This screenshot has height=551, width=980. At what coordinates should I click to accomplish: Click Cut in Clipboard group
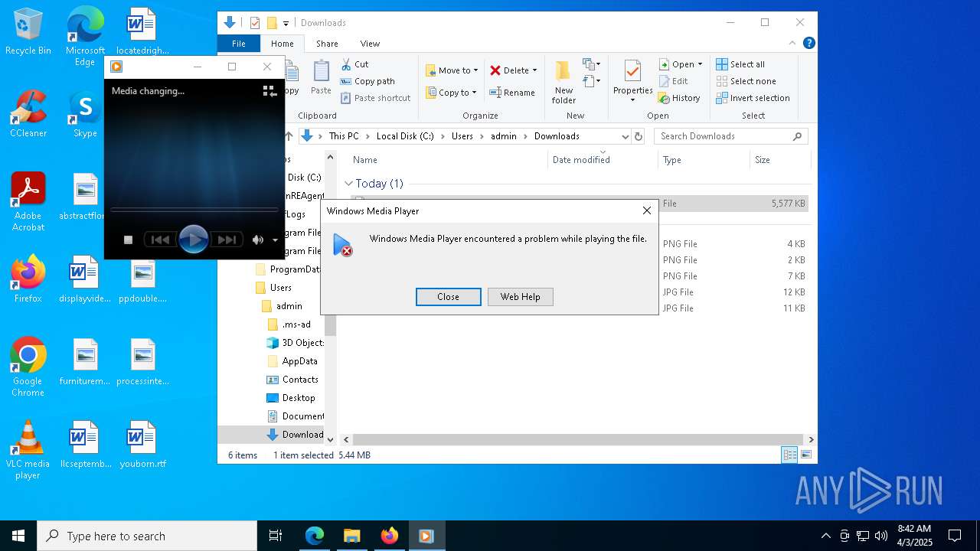click(354, 64)
